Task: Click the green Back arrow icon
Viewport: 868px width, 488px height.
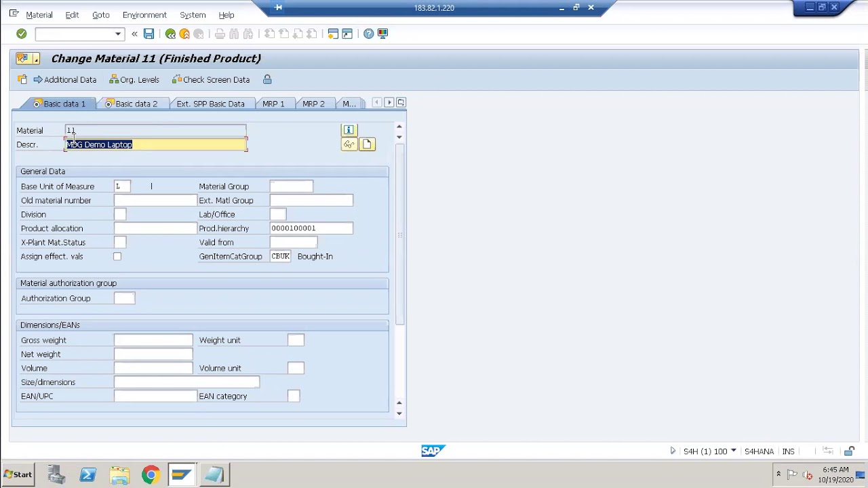Action: click(170, 33)
